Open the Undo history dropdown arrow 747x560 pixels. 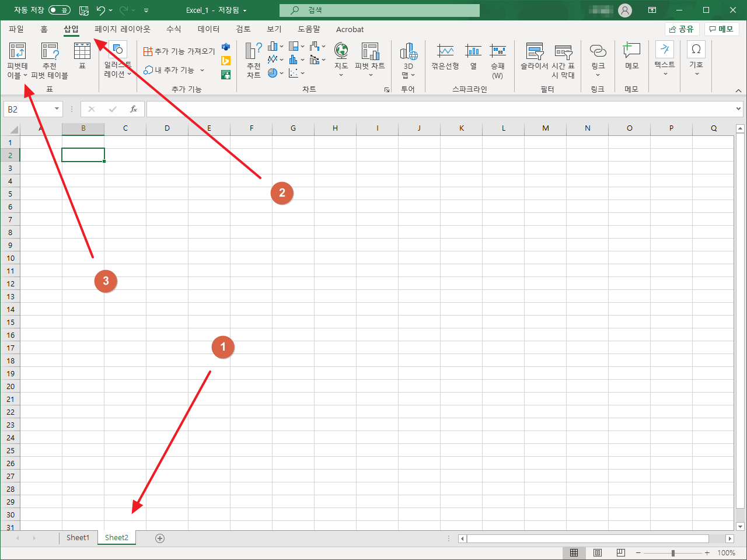coord(110,10)
